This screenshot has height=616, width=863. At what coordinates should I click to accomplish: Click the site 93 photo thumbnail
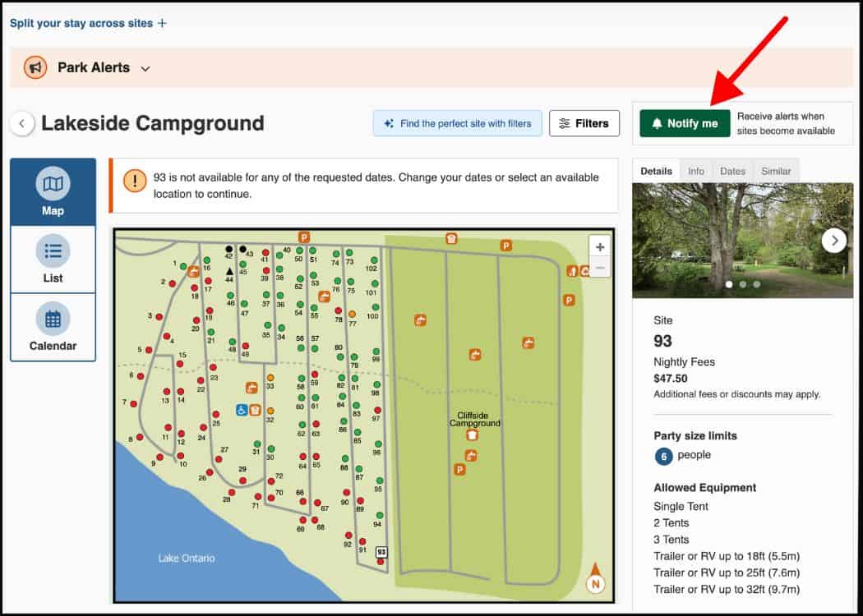coord(742,241)
